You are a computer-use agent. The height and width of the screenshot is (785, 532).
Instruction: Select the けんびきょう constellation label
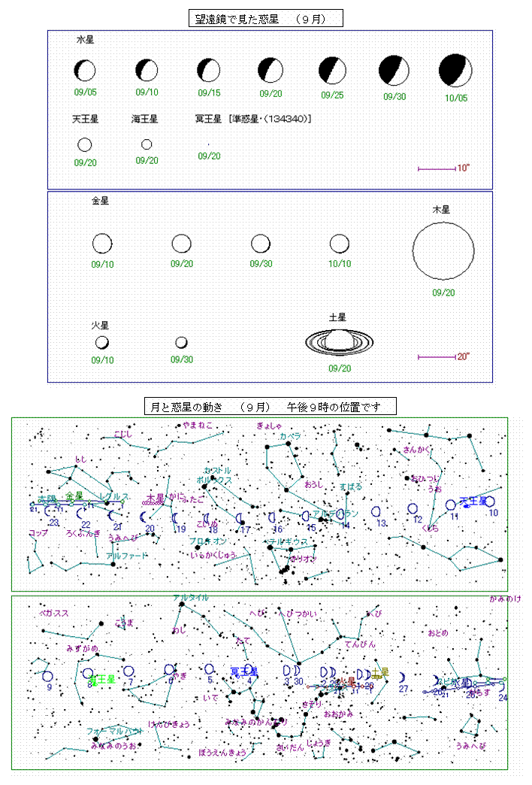click(169, 724)
